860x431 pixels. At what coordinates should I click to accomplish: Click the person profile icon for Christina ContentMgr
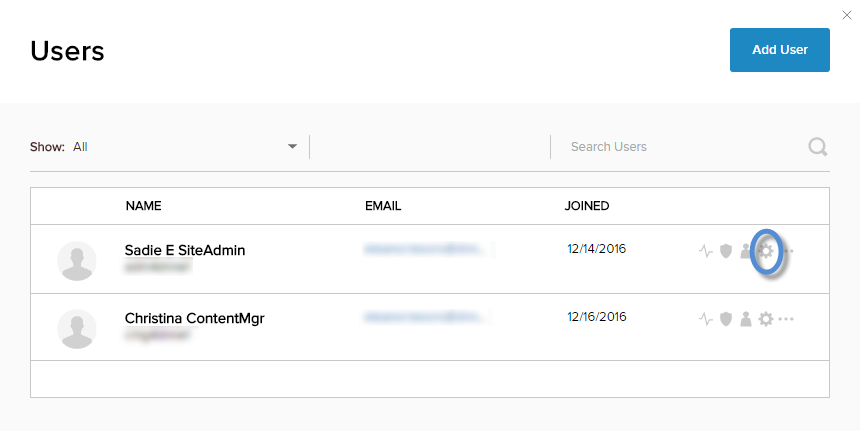click(746, 319)
